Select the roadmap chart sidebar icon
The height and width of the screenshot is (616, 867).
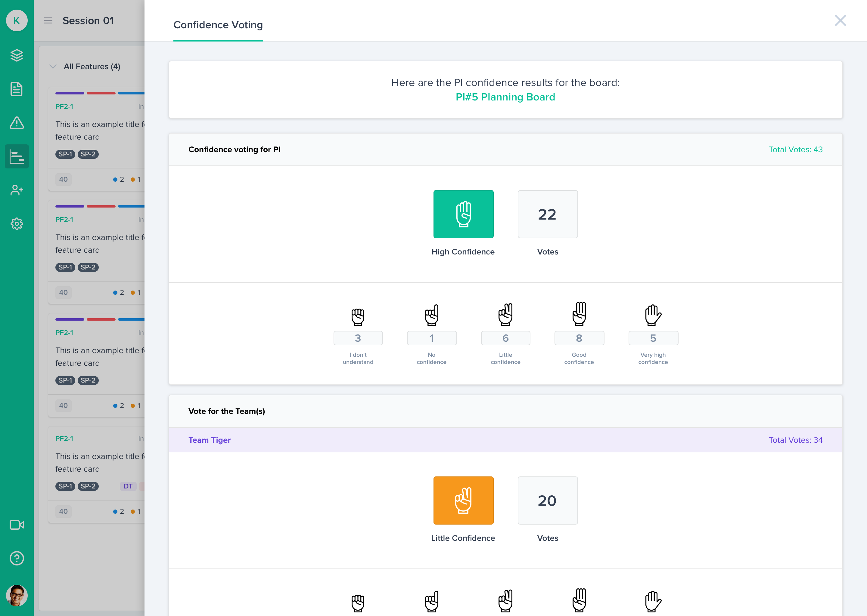coord(17,156)
